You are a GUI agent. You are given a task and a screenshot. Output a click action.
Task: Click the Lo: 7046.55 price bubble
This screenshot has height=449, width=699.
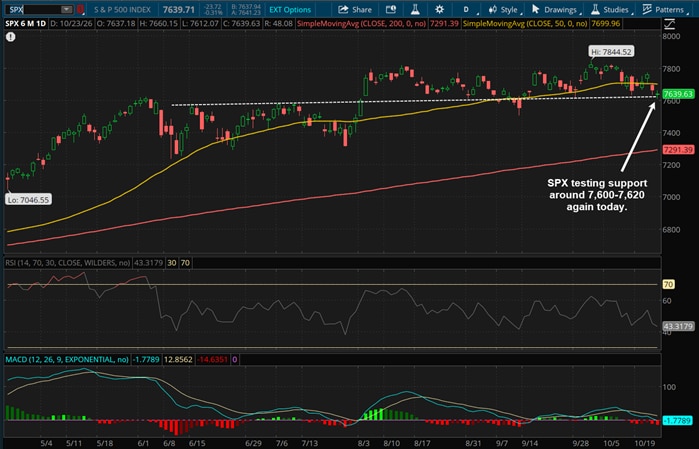coord(29,200)
